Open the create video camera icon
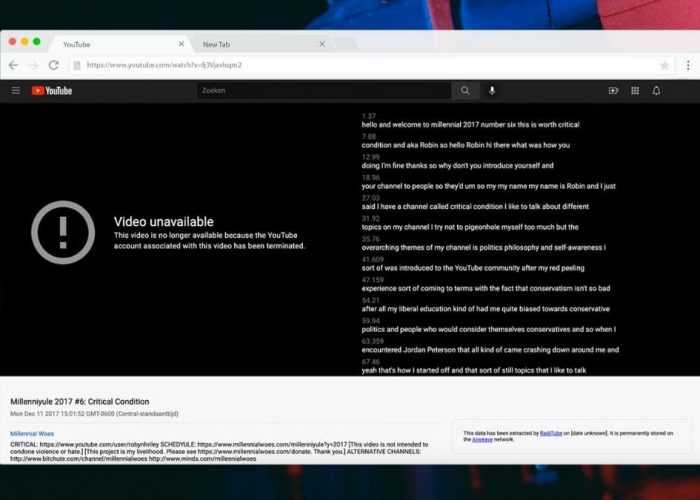Viewport: 700px width, 500px height. (x=613, y=91)
